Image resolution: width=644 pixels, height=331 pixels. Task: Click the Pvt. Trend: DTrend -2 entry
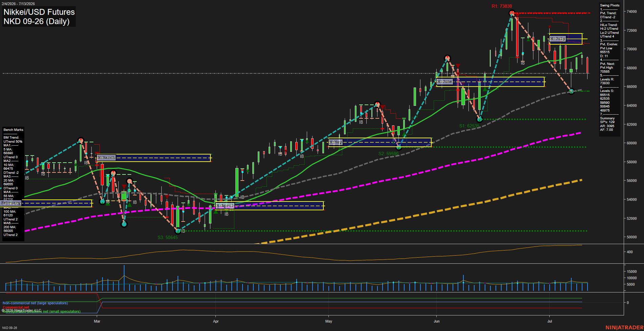pyautogui.click(x=608, y=15)
